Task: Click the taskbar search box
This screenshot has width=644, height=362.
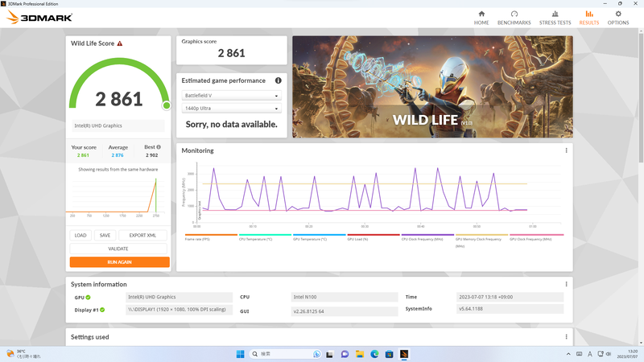Action: point(285,354)
